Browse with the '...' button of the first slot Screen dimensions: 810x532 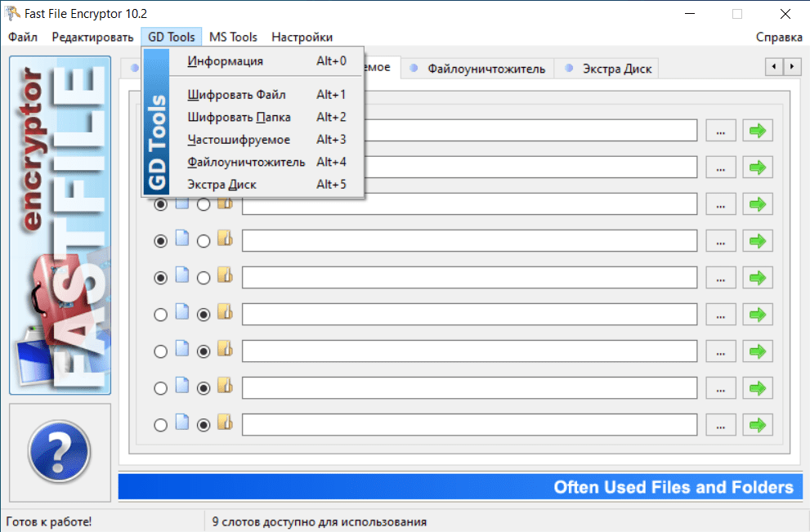721,131
